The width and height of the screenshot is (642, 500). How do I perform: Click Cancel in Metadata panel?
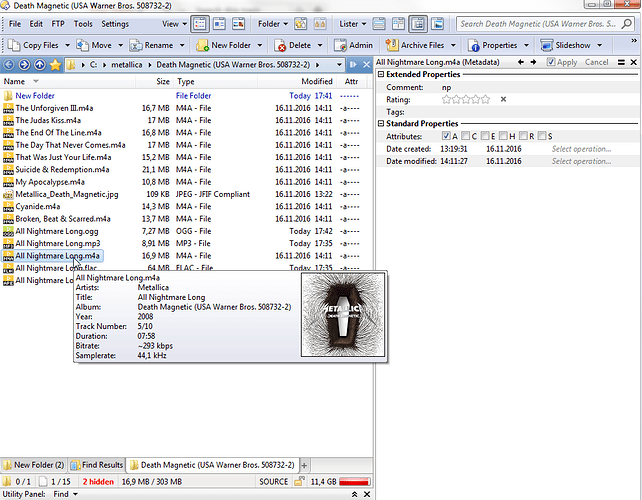pyautogui.click(x=596, y=62)
